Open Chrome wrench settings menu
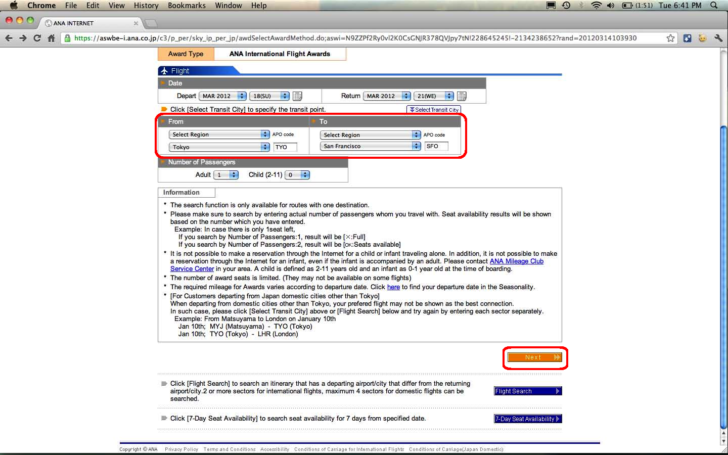Image resolution: width=728 pixels, height=455 pixels. coord(718,38)
